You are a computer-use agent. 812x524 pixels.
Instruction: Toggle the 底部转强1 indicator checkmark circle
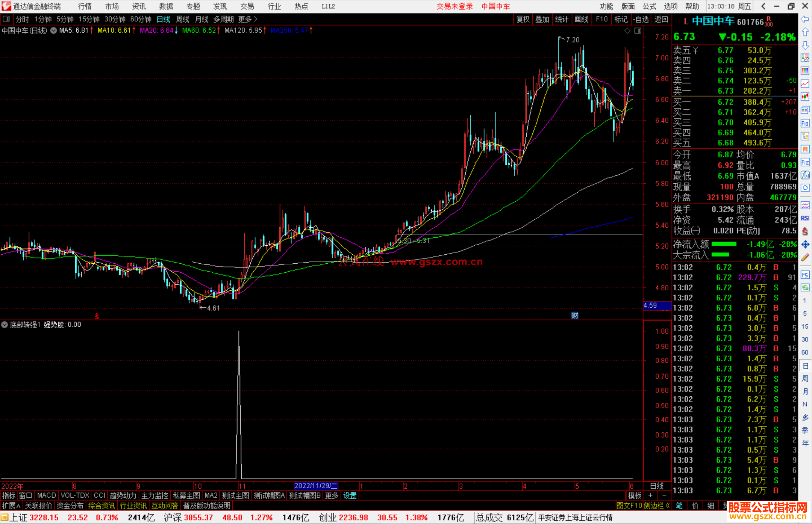tap(5, 325)
